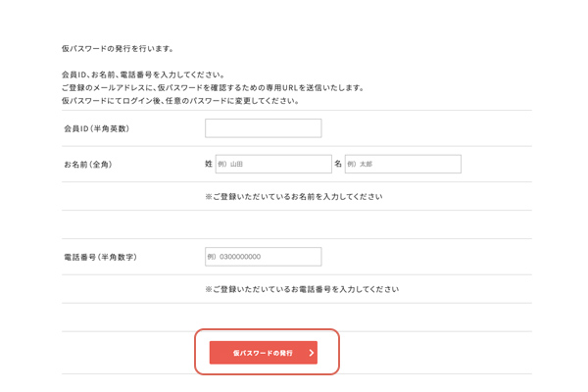The width and height of the screenshot is (588, 392).
Task: Focus the 名 field with placeholder 太郎
Action: (402, 164)
